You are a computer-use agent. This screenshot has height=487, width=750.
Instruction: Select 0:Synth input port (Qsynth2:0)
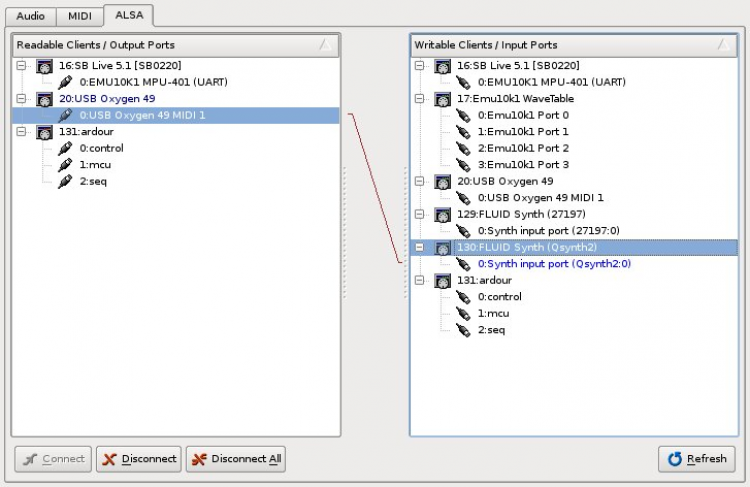554,264
